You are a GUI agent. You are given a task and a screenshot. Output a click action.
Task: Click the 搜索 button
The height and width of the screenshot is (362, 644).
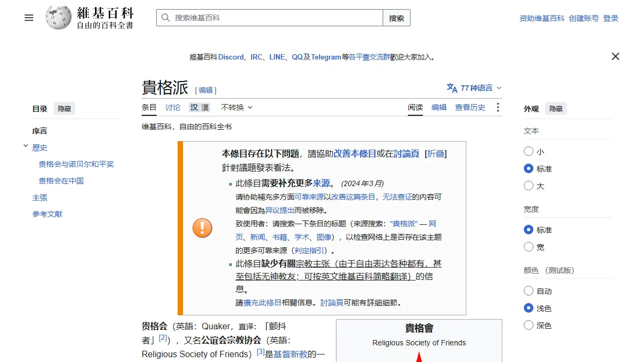click(397, 18)
